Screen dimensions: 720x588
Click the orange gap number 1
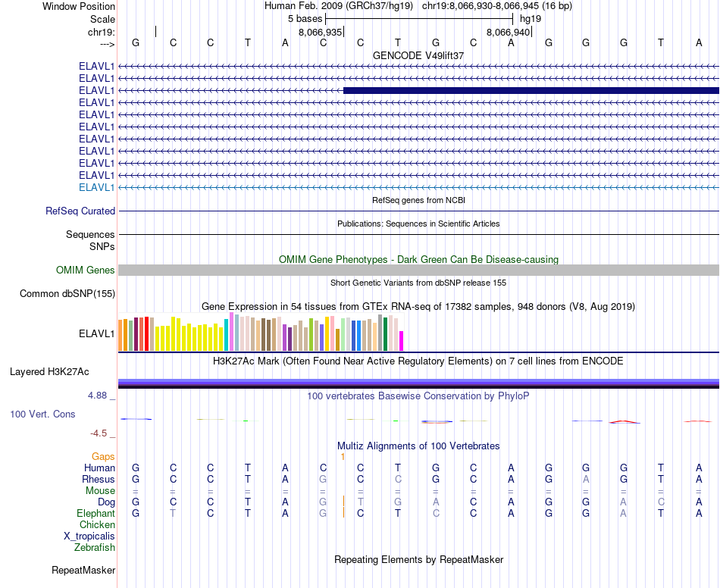(343, 457)
